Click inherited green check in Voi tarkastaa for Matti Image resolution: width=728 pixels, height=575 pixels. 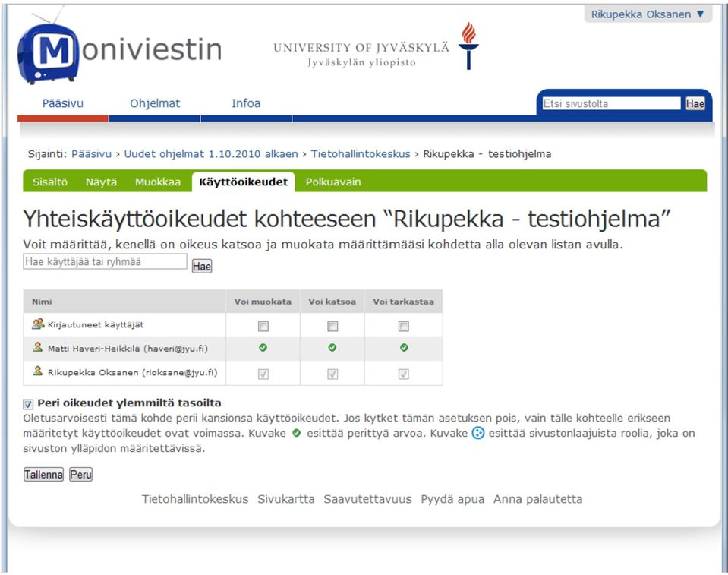403,347
